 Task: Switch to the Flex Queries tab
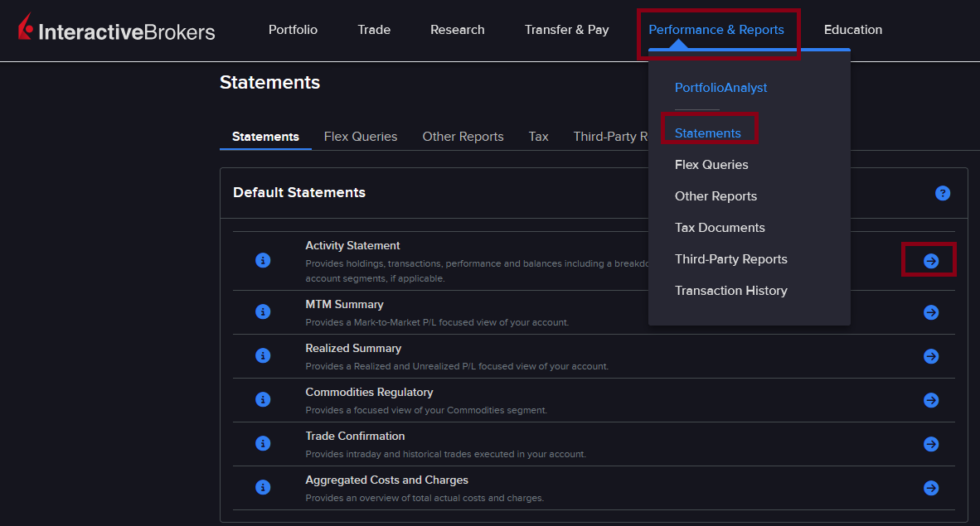pyautogui.click(x=361, y=137)
